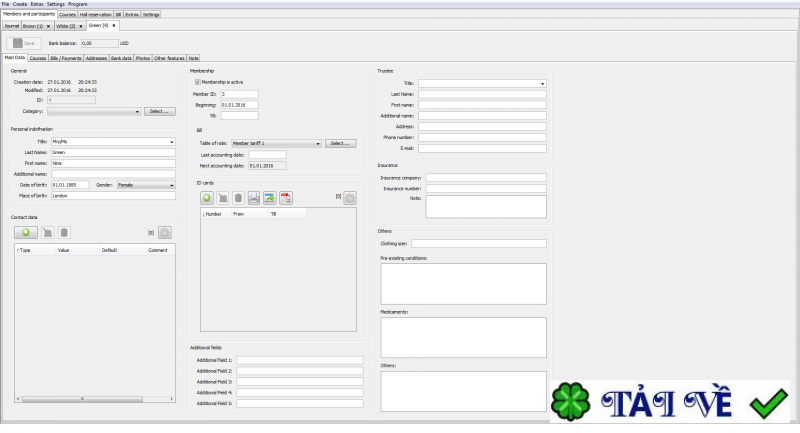
Task: Open the Gender dropdown
Action: 146,185
